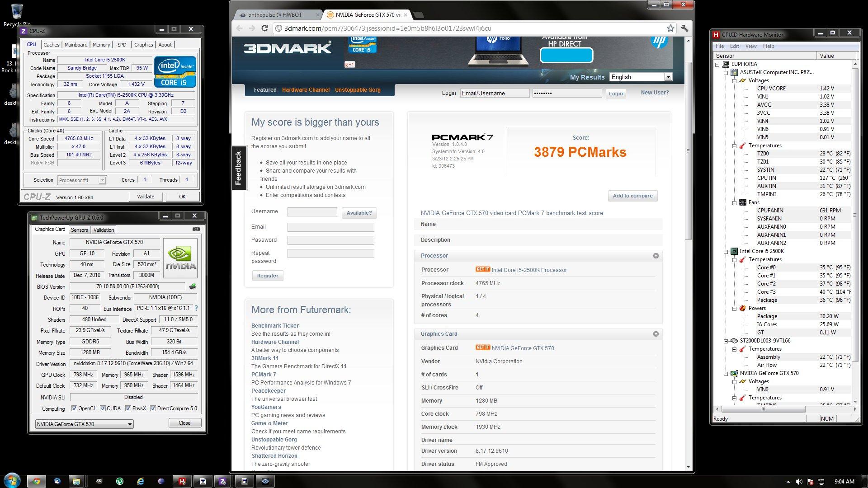Screen dimensions: 868x488
Task: Collapse the Processor section on 3DMark page
Action: click(656, 256)
